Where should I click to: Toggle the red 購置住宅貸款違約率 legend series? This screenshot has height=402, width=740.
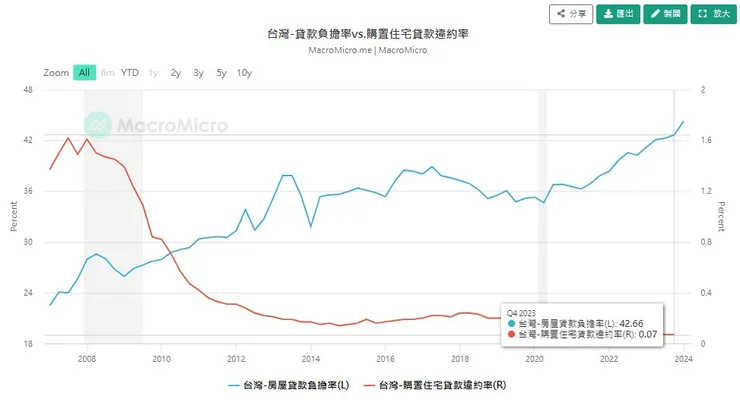pos(437,384)
